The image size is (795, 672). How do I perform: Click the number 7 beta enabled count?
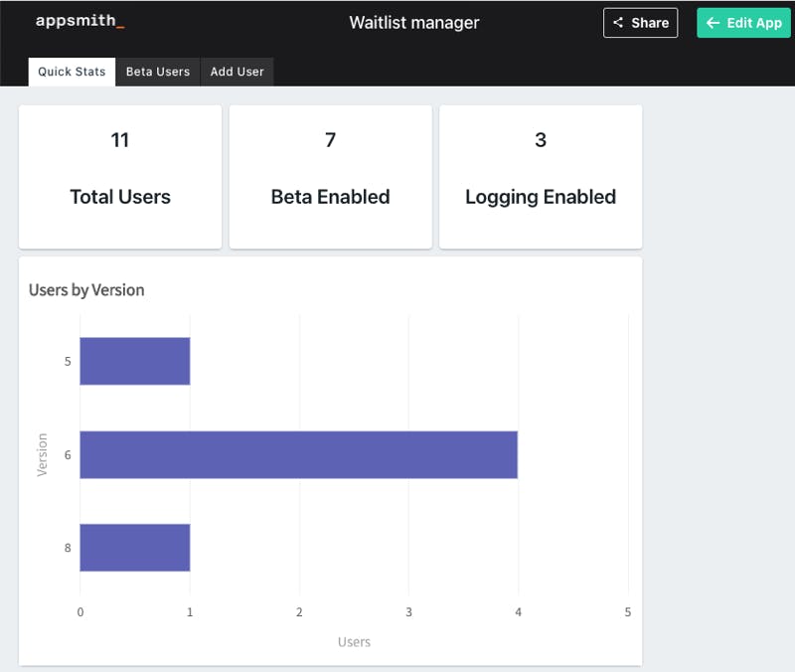click(330, 140)
